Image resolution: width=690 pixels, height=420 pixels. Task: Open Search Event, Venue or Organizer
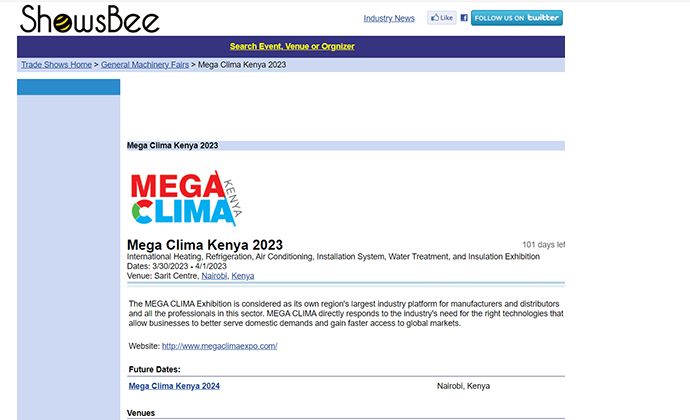[292, 46]
